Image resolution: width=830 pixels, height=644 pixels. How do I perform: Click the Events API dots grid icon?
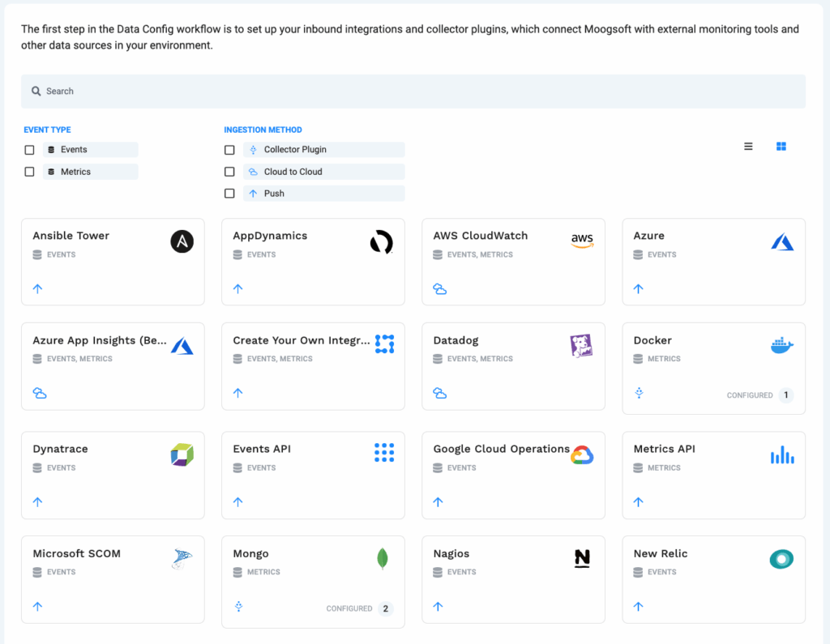[x=384, y=453]
